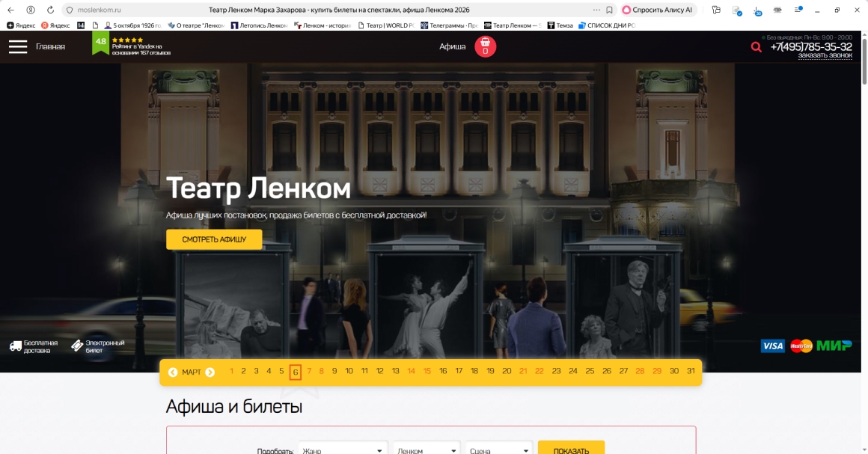Screen dimensions: 868x454
Task: Open the Главная menu item
Action: [50, 46]
